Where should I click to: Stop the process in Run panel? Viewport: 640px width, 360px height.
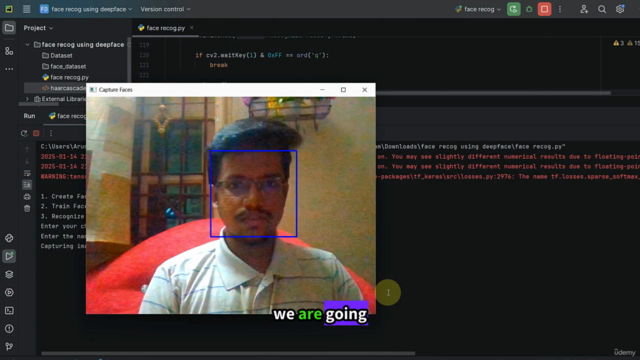click(36, 133)
